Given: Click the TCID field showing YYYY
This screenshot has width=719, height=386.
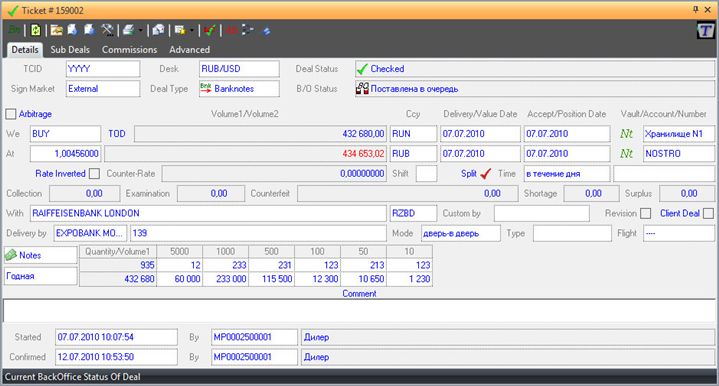Looking at the screenshot, I should coord(103,69).
